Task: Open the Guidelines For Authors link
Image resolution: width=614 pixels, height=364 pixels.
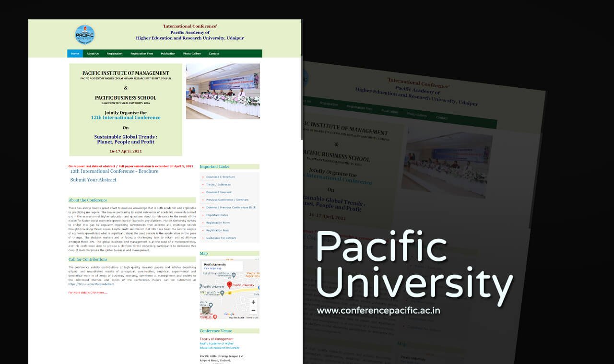Action: (221, 238)
